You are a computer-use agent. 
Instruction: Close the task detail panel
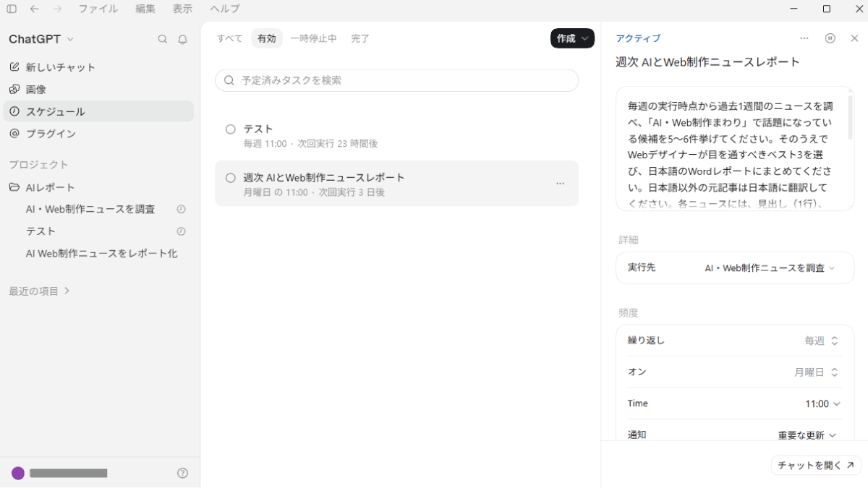pyautogui.click(x=854, y=38)
